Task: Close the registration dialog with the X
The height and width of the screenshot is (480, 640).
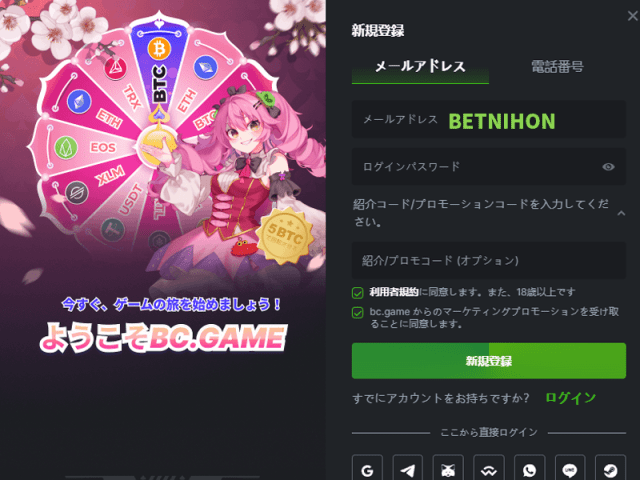Action: 633,16
